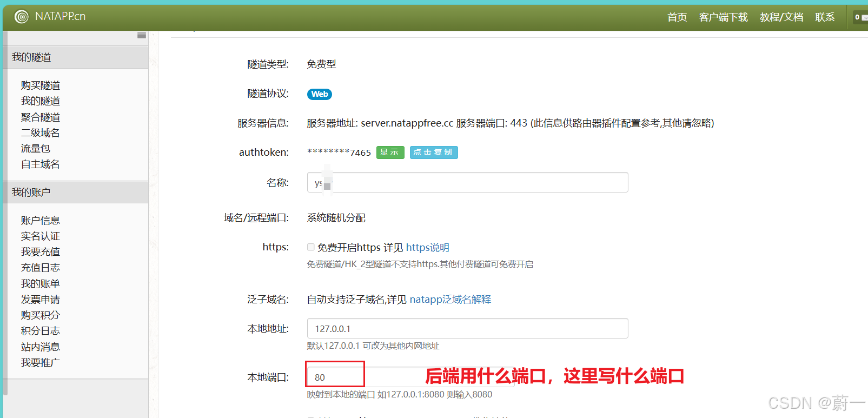
Task: Enable the 免费开启https checkbox
Action: click(311, 247)
